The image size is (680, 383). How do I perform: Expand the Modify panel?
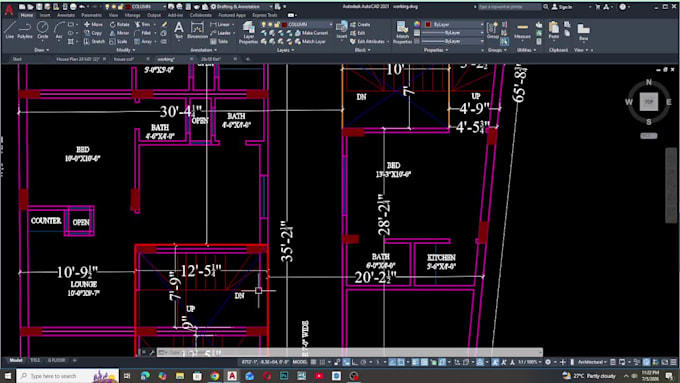click(x=126, y=50)
